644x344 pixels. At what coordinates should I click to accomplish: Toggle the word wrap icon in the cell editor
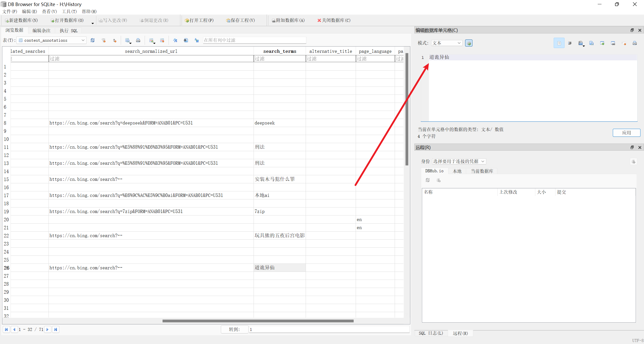(570, 43)
